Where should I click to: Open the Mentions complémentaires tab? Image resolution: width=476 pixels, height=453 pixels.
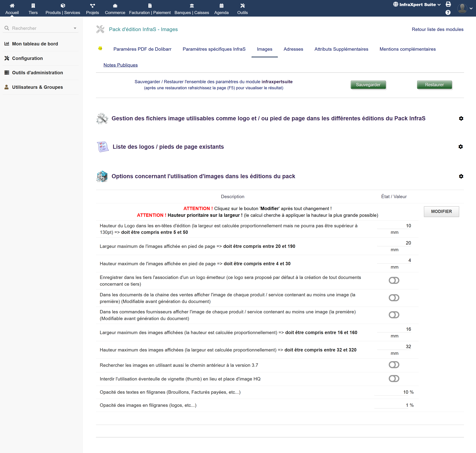tap(407, 49)
